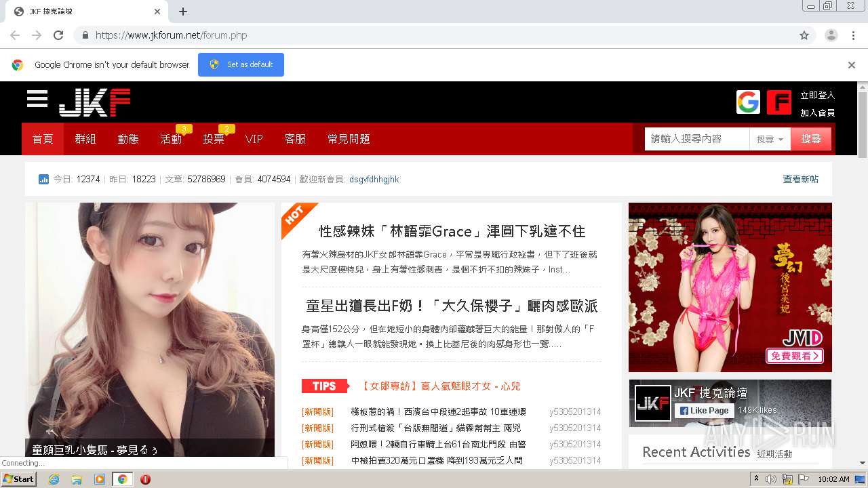The image size is (868, 488).
Task: Open the 客服 menu item
Action: [x=295, y=139]
